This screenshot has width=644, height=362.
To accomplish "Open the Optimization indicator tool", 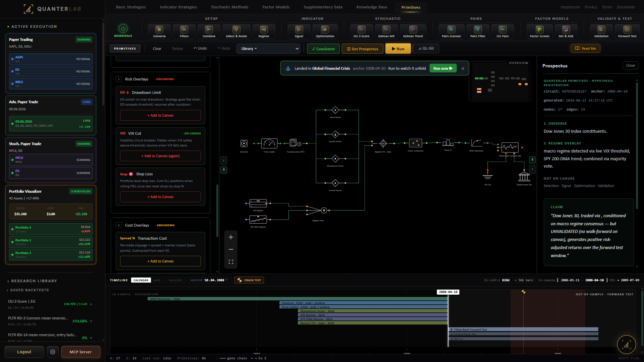I will (325, 32).
